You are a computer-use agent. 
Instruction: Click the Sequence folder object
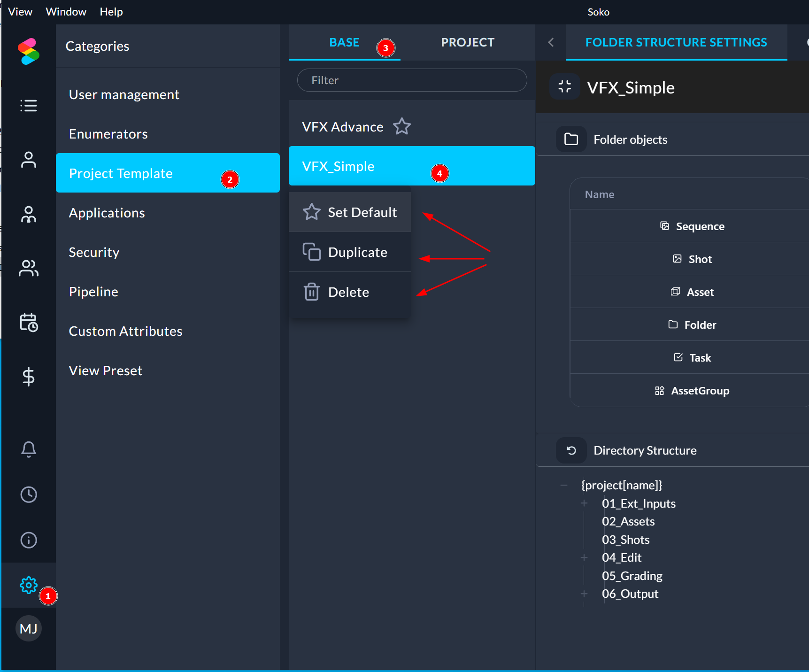click(689, 226)
